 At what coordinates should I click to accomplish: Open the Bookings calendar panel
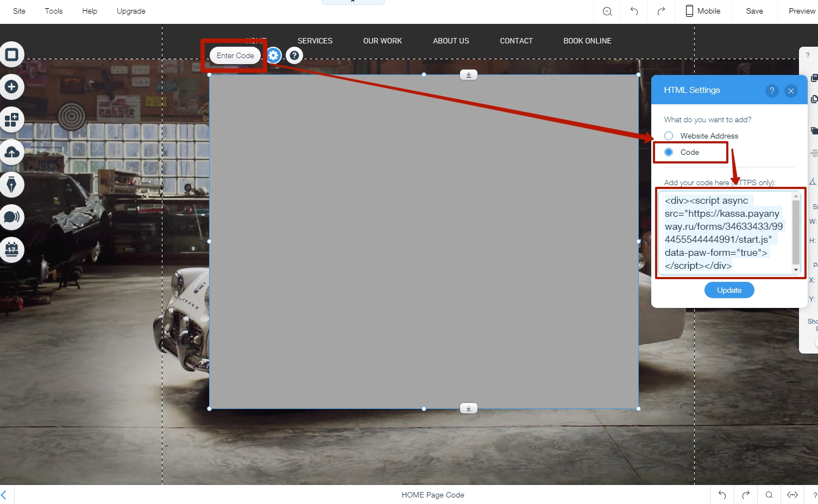click(11, 250)
